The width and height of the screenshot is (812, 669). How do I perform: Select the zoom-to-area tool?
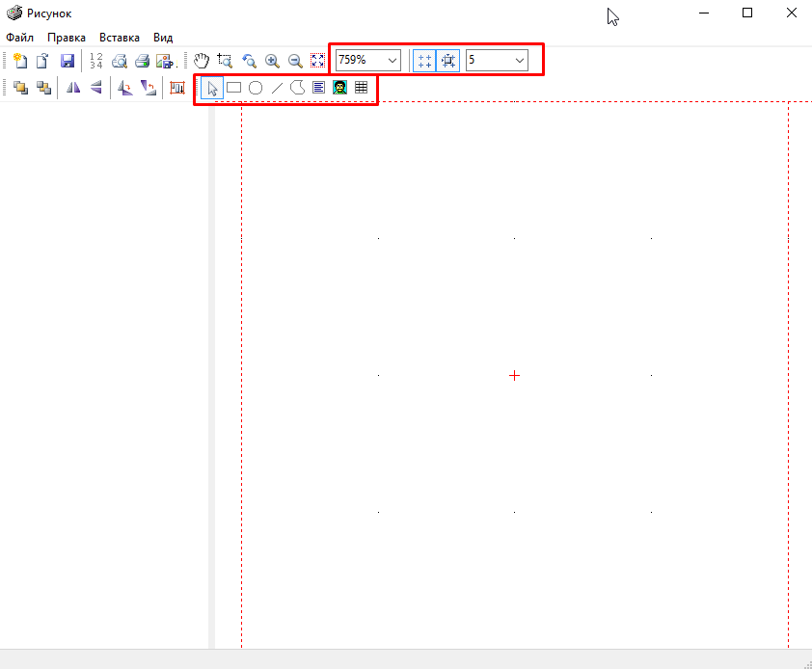pyautogui.click(x=225, y=61)
